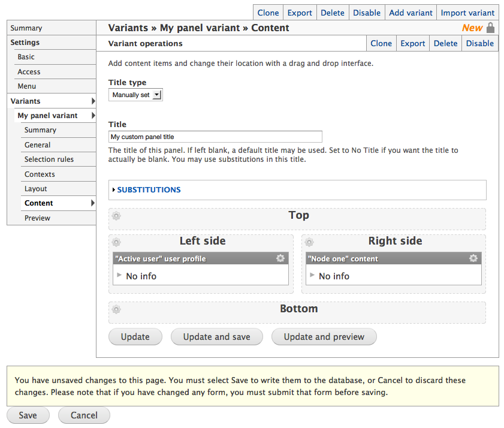
Task: Expand No info in Active user pane
Action: click(x=119, y=275)
